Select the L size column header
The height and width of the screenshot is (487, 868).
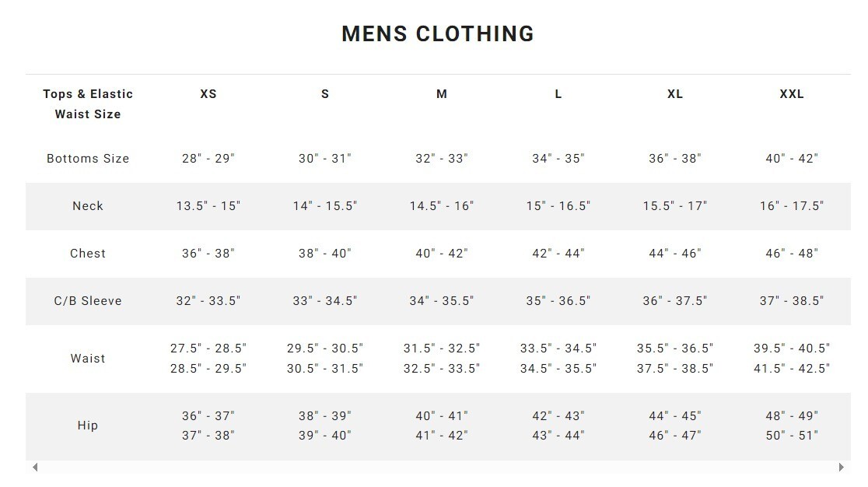[x=558, y=94]
